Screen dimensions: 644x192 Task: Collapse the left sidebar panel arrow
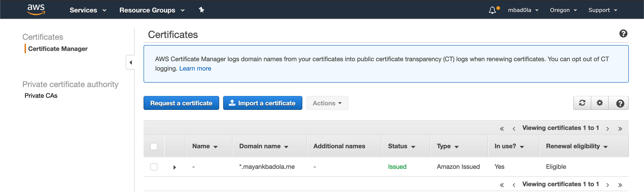131,63
